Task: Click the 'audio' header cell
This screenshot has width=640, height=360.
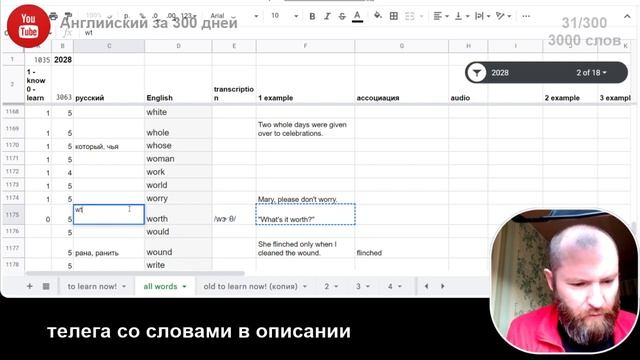Action: [x=468, y=84]
